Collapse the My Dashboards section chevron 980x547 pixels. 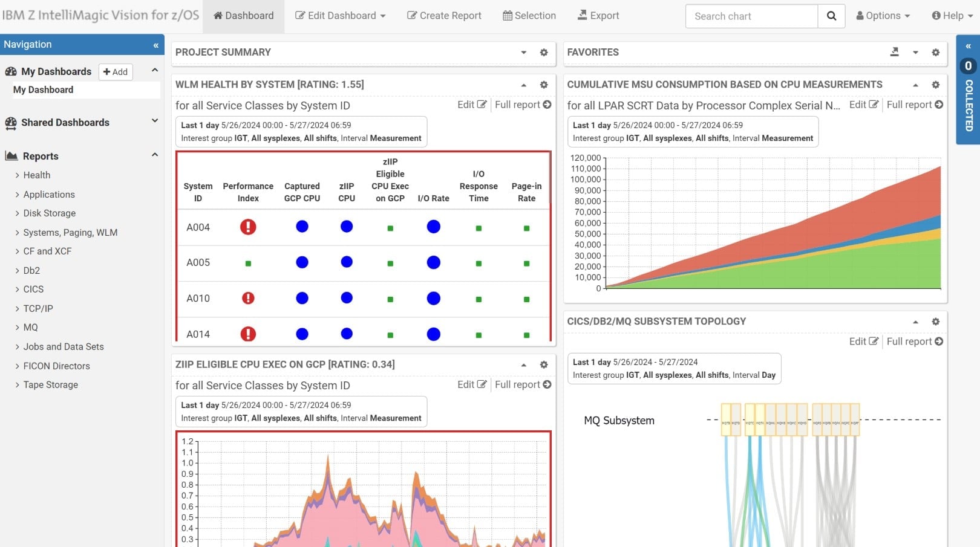pos(155,70)
